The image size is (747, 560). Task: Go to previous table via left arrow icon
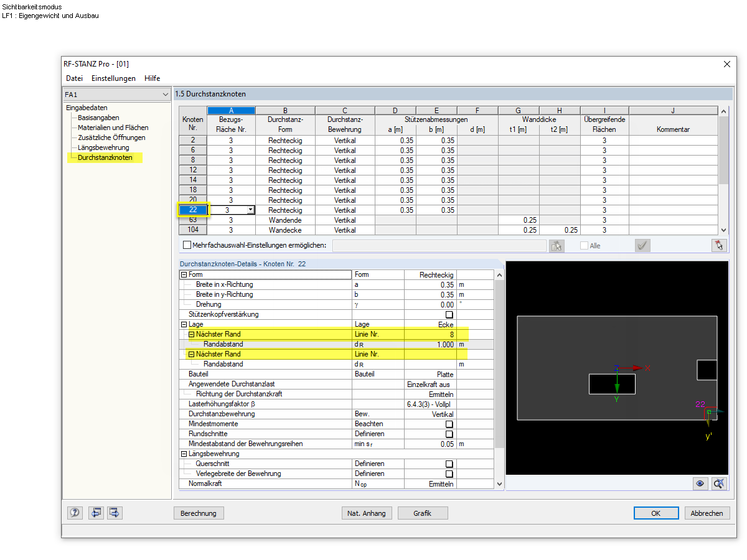pyautogui.click(x=96, y=513)
